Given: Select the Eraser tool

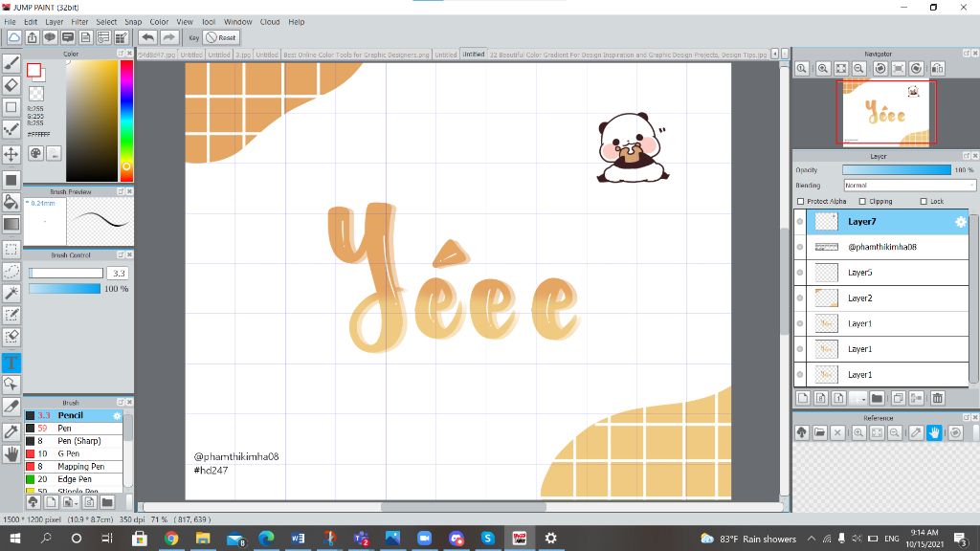Looking at the screenshot, I should coord(11,85).
